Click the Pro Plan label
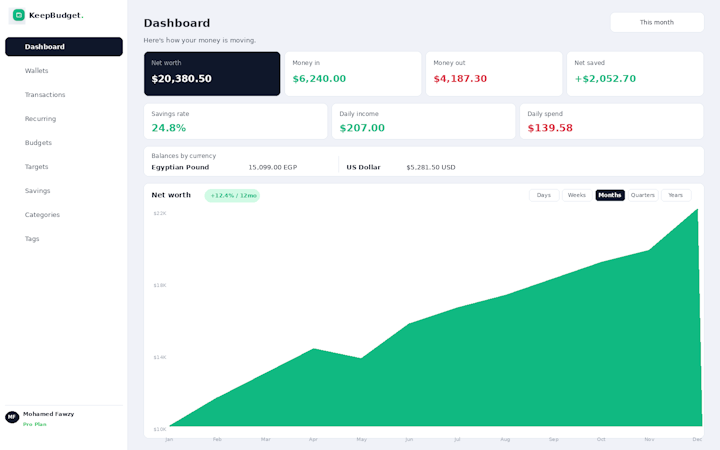 35,424
